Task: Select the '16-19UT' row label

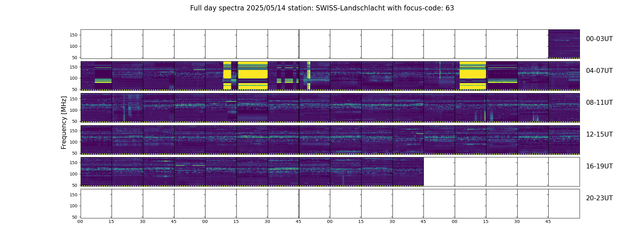Action: [599, 166]
